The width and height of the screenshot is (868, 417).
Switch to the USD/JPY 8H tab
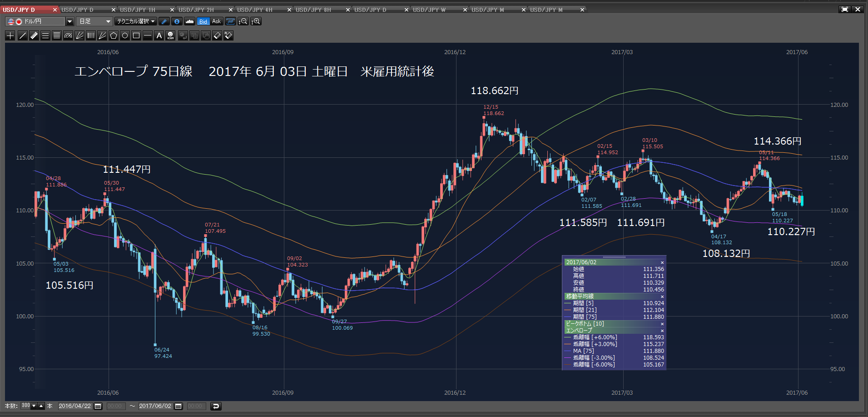pos(313,10)
